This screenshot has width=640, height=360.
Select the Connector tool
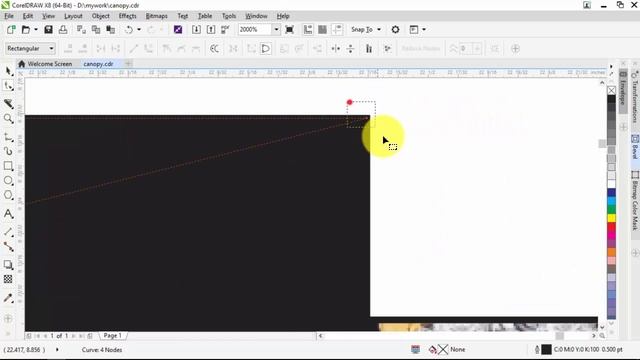pyautogui.click(x=8, y=247)
